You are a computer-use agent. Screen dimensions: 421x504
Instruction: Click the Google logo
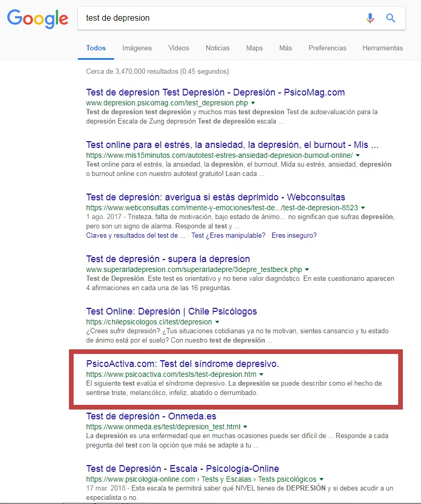tap(38, 19)
